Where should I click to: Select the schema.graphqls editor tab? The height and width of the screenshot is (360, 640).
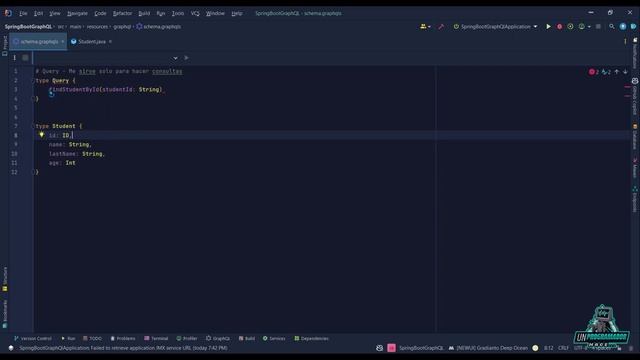point(39,42)
